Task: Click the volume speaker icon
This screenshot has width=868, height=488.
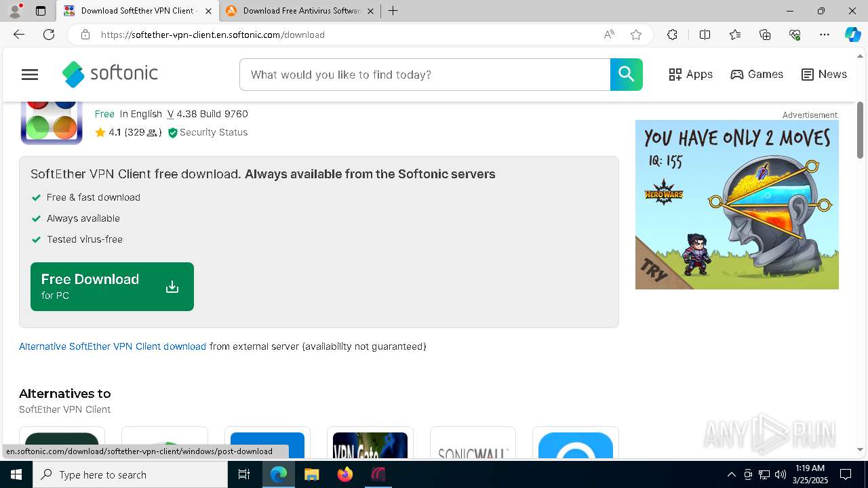Action: tap(780, 474)
